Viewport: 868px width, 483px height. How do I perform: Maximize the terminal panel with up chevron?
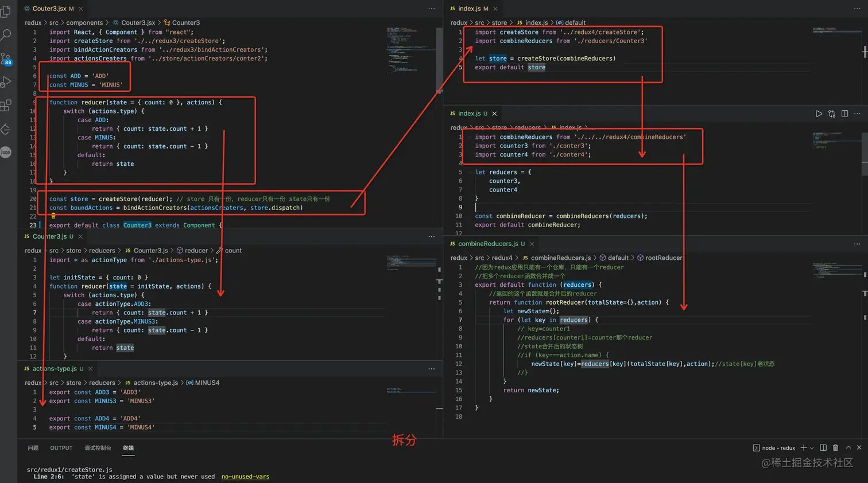pyautogui.click(x=848, y=447)
